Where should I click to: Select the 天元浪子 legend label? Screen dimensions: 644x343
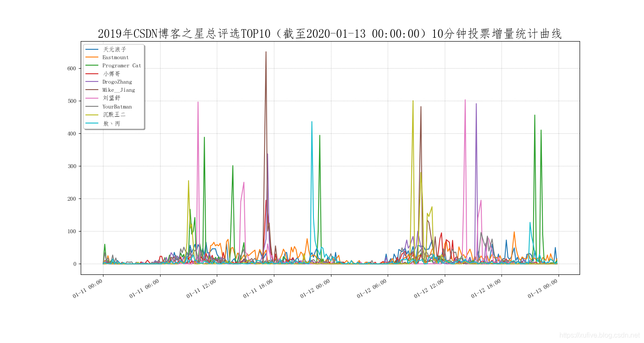tap(114, 49)
